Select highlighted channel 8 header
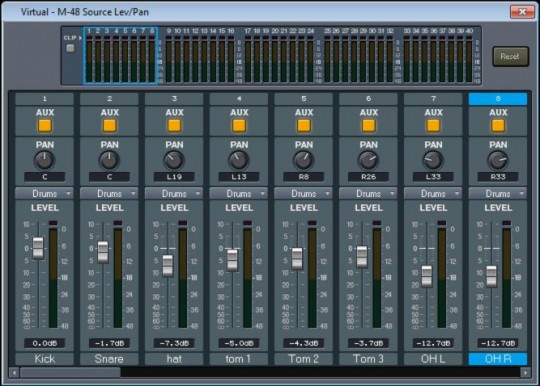Image resolution: width=540 pixels, height=386 pixels. click(498, 99)
